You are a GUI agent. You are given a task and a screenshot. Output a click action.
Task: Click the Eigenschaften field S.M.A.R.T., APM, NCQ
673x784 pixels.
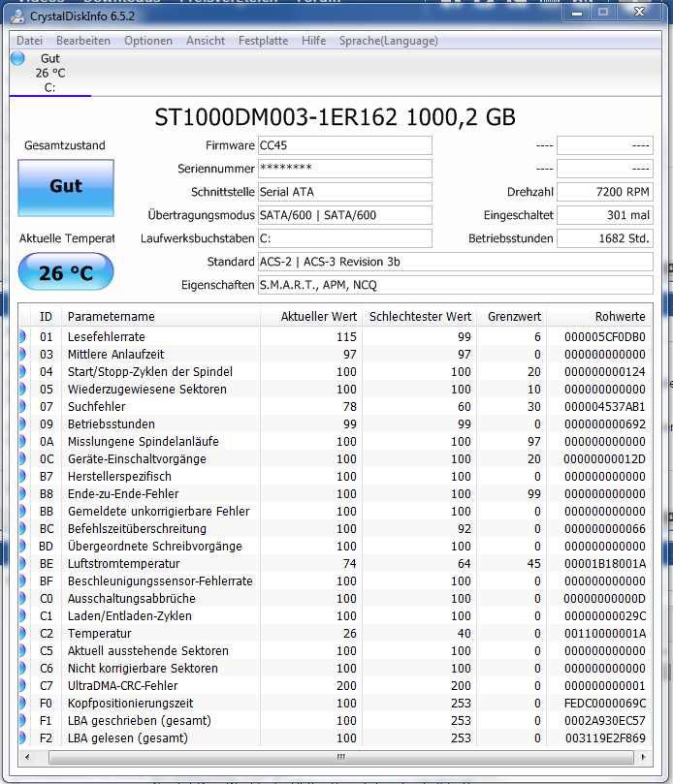tap(456, 285)
